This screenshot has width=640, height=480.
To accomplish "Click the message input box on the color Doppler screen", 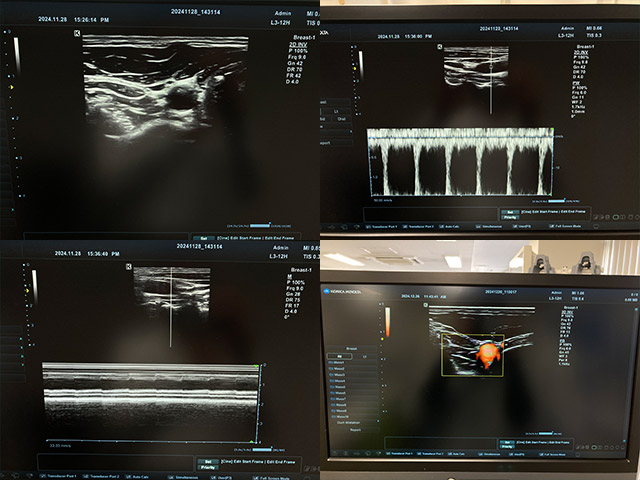I will (x=440, y=443).
